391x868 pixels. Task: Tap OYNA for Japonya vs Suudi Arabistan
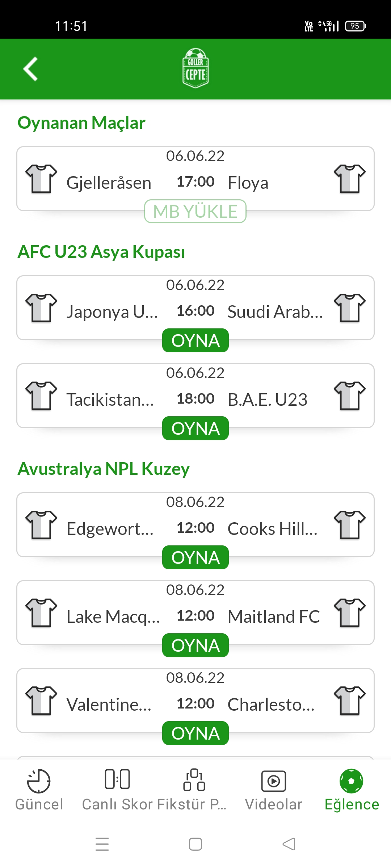click(x=195, y=340)
